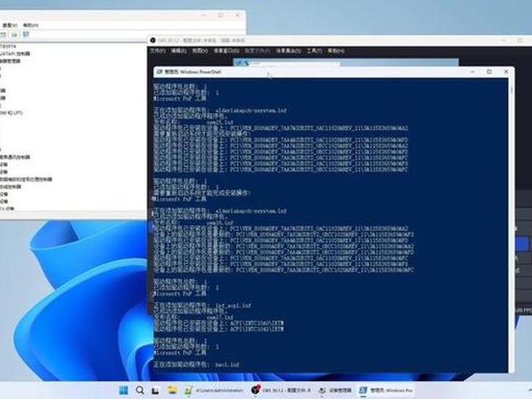Open the OBS 帮助(H) menu
532x399 pixels.
coord(336,51)
